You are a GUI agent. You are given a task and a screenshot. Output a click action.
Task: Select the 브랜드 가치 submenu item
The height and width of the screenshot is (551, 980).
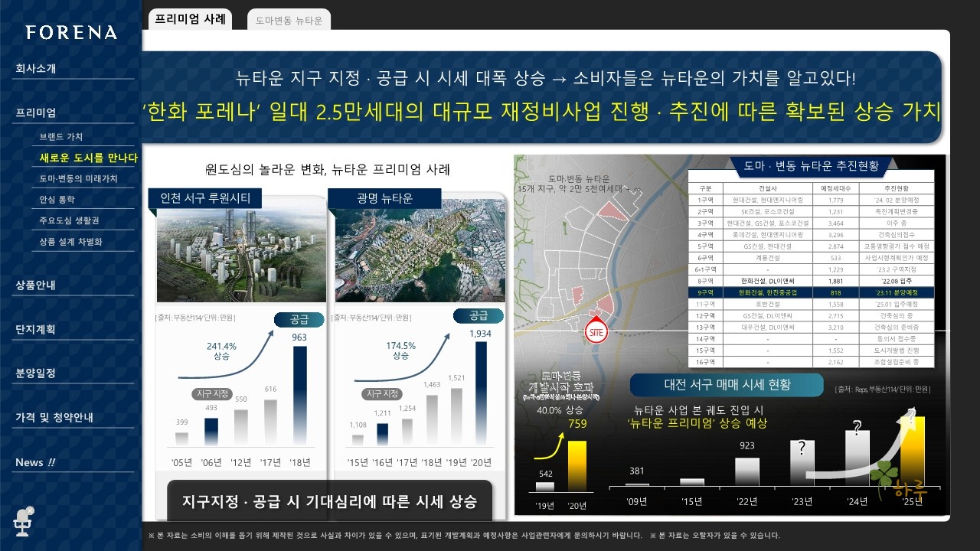(x=61, y=137)
